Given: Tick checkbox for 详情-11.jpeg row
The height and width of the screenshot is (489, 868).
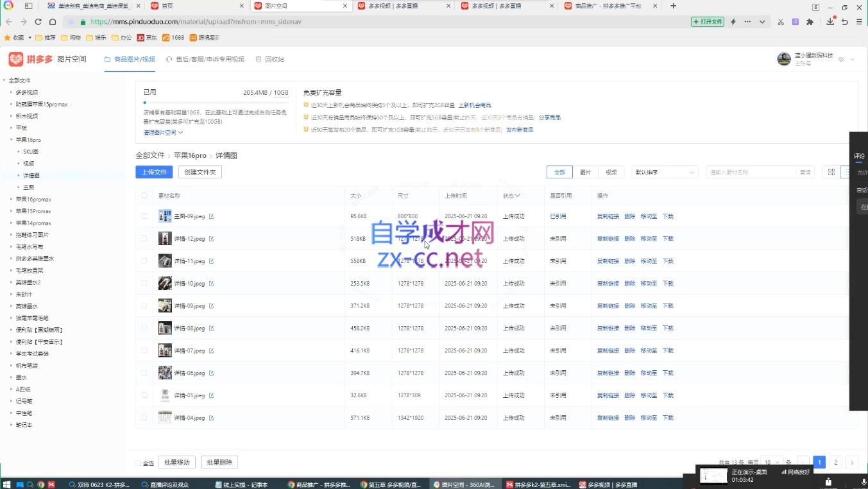Looking at the screenshot, I should pyautogui.click(x=144, y=261).
